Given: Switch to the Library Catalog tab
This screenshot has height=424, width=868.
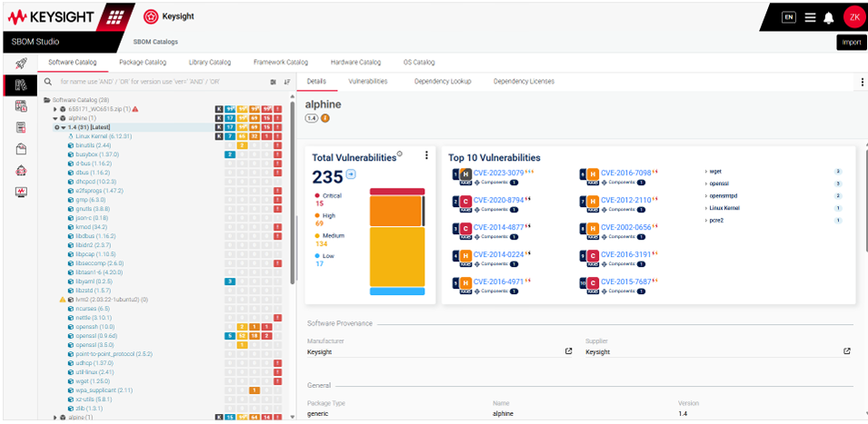Looking at the screenshot, I should coord(210,63).
